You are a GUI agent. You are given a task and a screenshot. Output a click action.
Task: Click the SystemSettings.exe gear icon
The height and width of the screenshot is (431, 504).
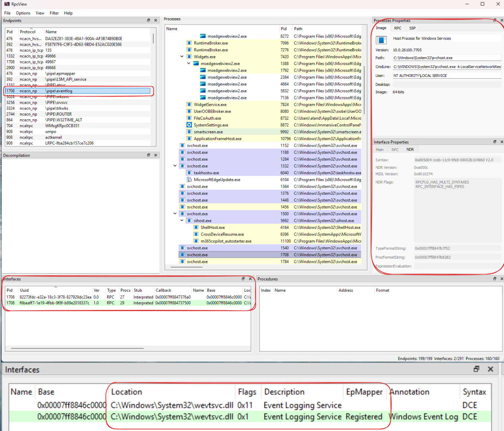[189, 125]
